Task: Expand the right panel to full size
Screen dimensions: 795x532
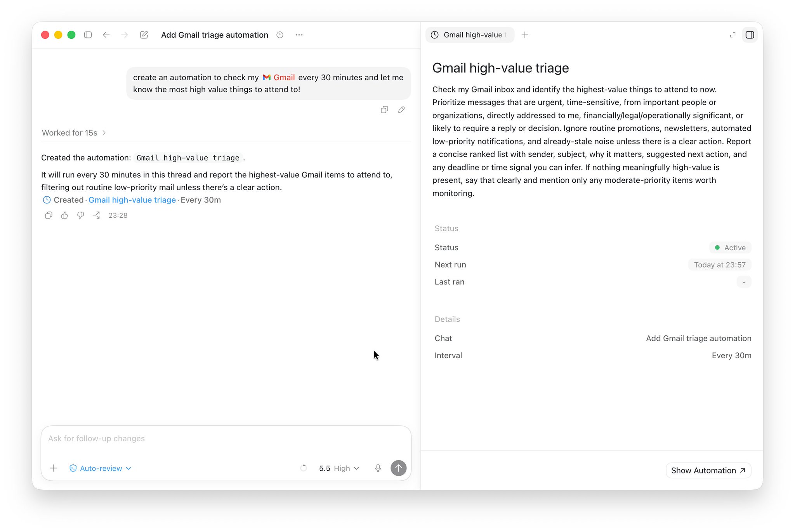Action: [x=733, y=35]
